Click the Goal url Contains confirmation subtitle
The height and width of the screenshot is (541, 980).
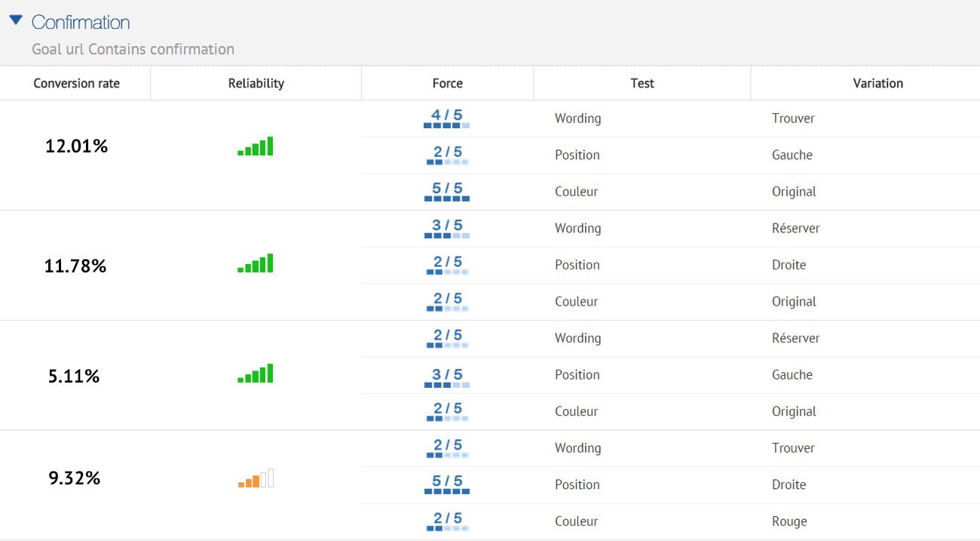(133, 49)
